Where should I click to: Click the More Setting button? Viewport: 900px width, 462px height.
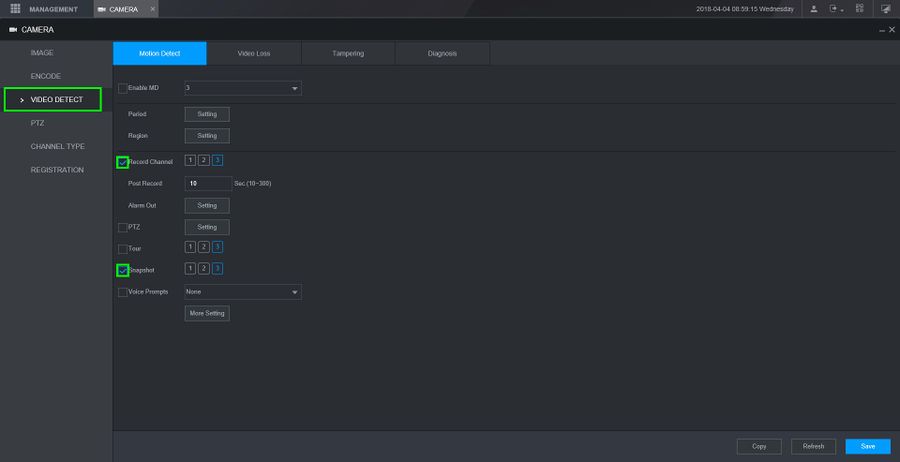[x=207, y=313]
